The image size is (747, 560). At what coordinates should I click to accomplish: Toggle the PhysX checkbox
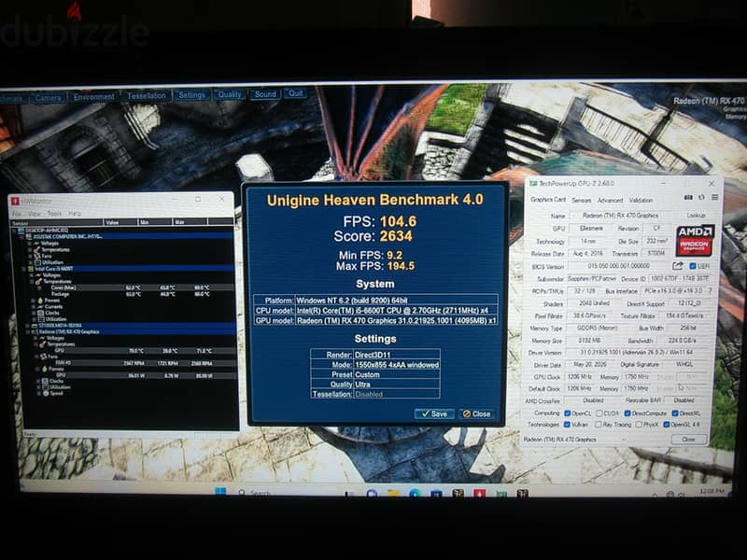point(639,425)
